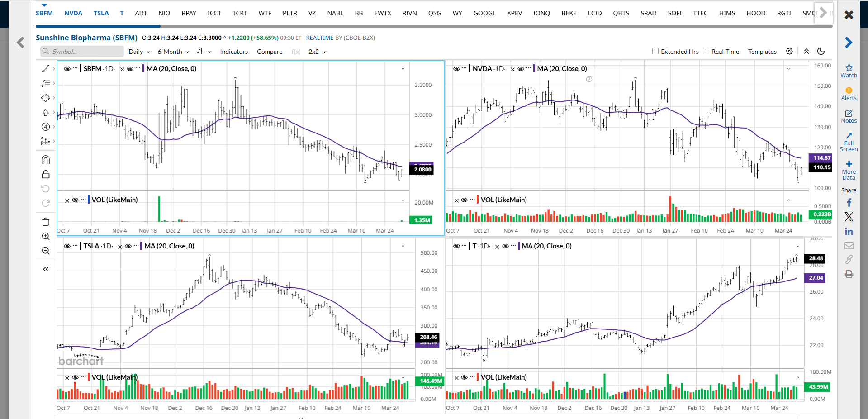868x419 pixels.
Task: Click the lock drawings icon
Action: click(46, 174)
